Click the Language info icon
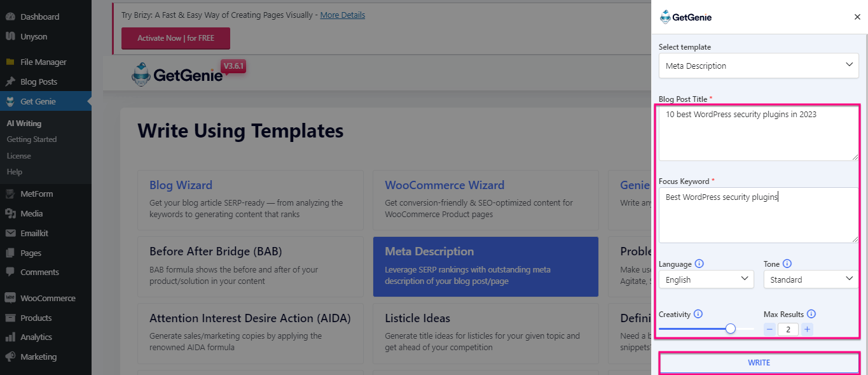Screen dimensions: 868x375 click(699, 264)
